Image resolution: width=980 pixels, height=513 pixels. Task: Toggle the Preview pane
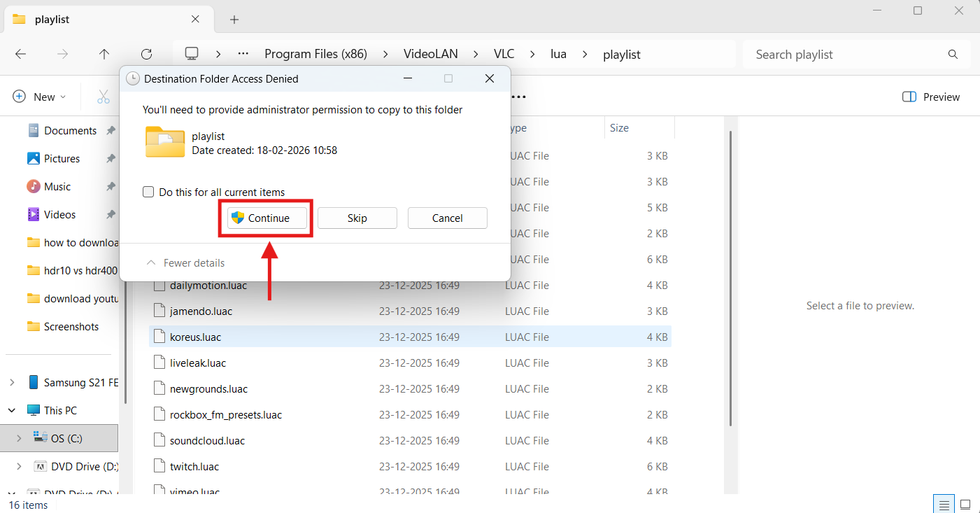pyautogui.click(x=930, y=97)
